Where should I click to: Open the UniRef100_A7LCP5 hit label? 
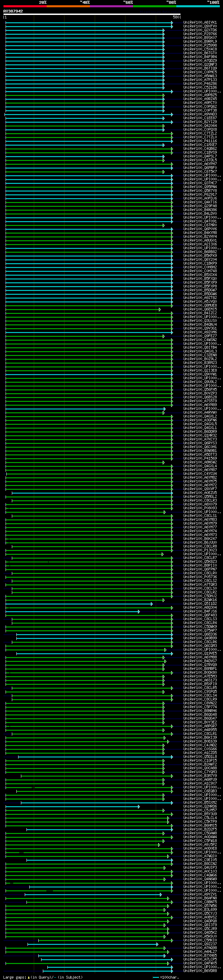200,959
